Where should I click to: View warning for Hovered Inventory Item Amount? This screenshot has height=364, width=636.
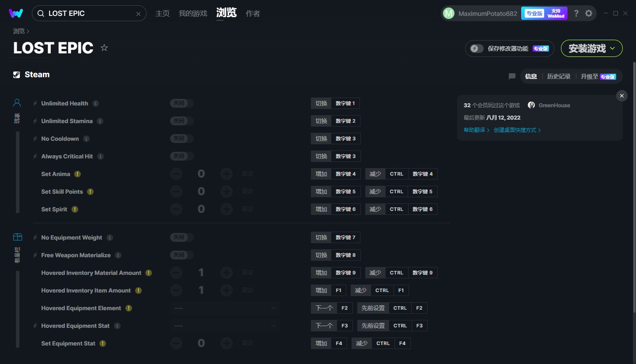pyautogui.click(x=138, y=290)
